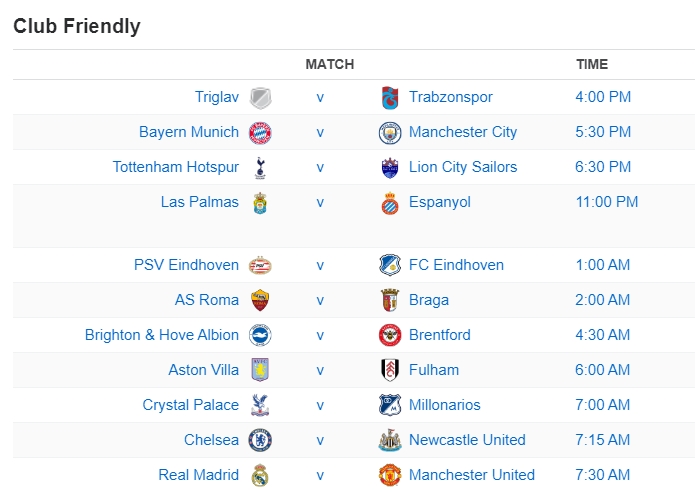Select the PSV Eindhoven team name
Viewport: 695px width, 492px height.
click(x=186, y=265)
